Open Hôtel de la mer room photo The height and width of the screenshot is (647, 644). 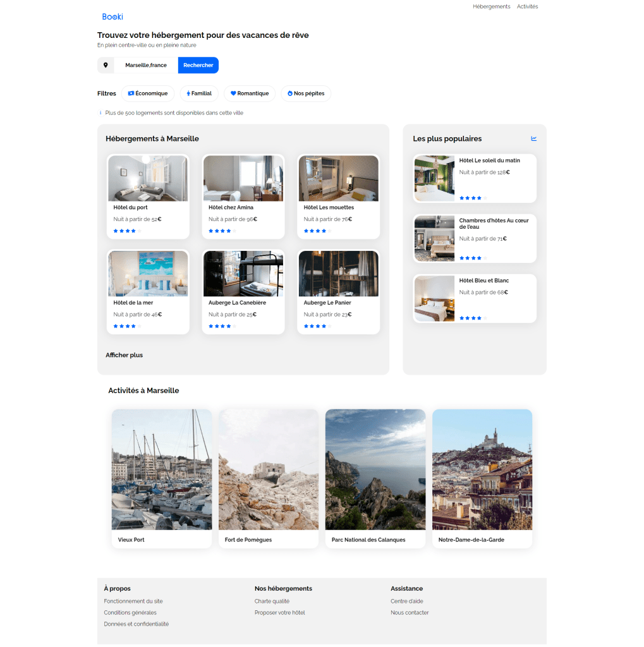[x=148, y=274]
